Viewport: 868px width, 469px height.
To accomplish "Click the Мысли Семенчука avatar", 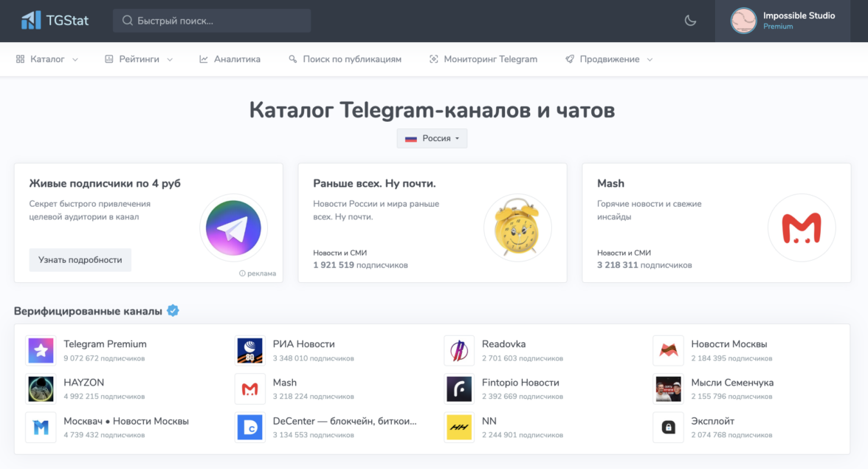I will tap(668, 388).
